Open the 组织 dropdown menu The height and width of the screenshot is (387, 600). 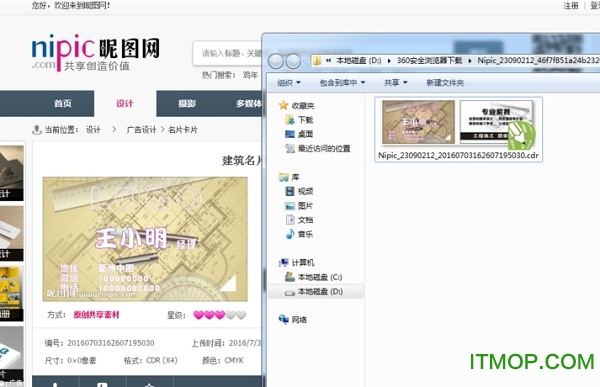[289, 82]
